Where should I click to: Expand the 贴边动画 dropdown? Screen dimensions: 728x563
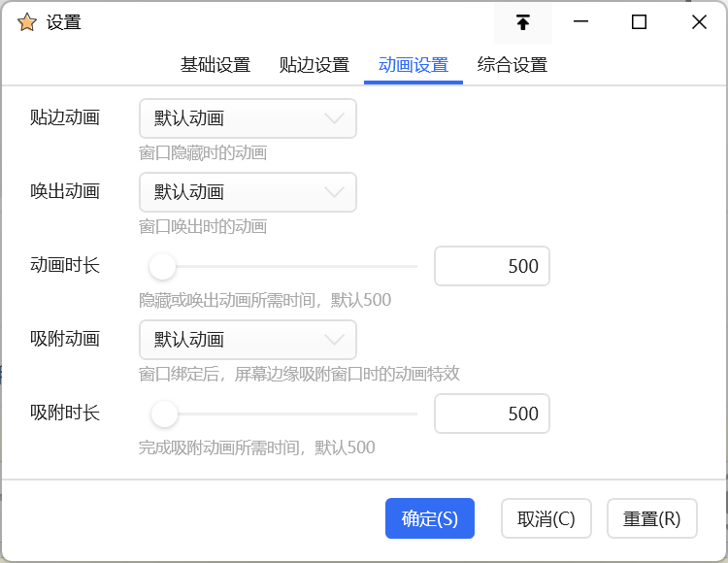click(x=248, y=118)
